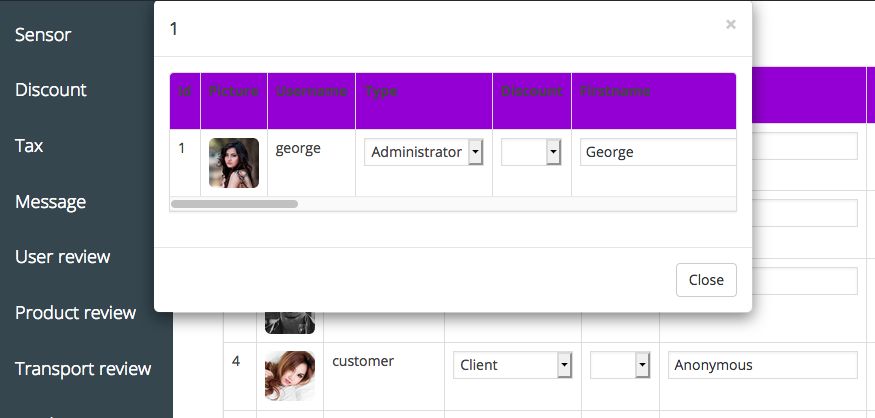Open the Message sidebar section
Image resolution: width=875 pixels, height=418 pixels.
click(50, 202)
